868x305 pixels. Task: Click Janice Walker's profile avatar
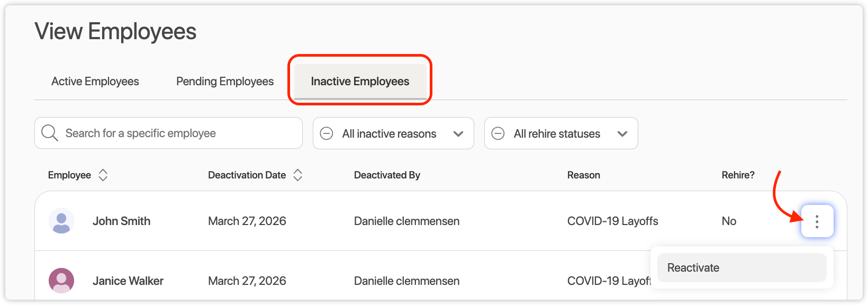61,281
